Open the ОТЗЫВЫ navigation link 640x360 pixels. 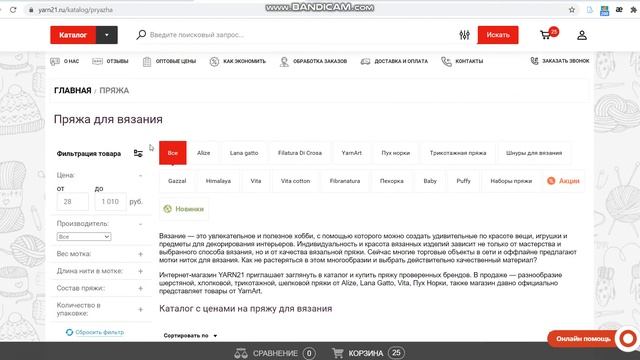click(x=118, y=61)
